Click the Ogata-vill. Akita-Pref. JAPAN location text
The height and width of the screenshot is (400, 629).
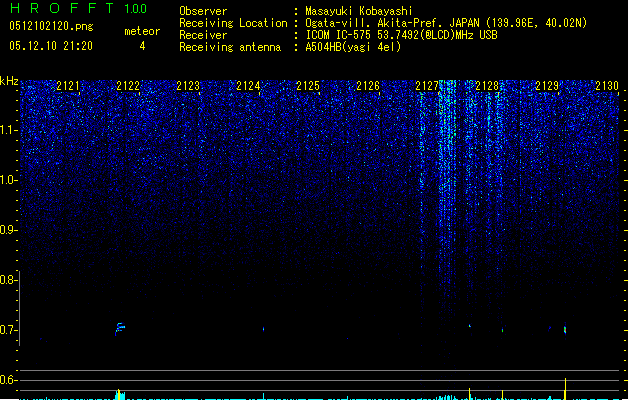click(446, 23)
